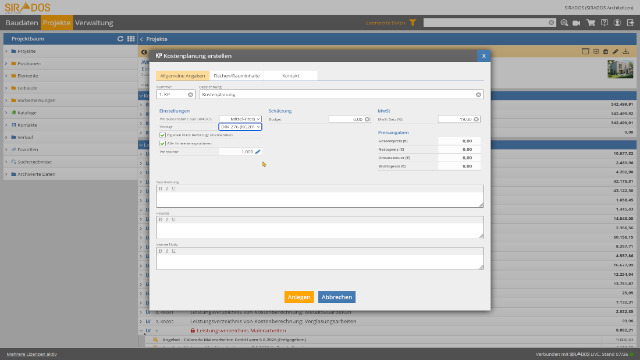Click the grid view icon in Projektbaum header

click(131, 39)
